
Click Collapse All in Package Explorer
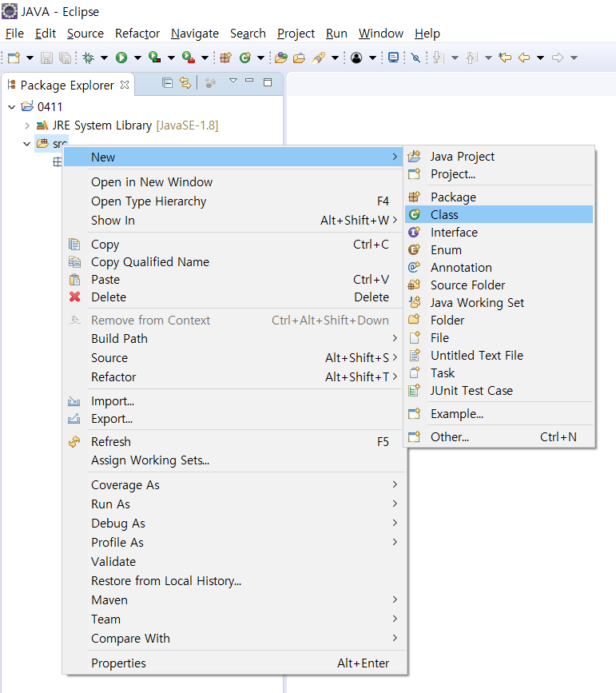167,82
